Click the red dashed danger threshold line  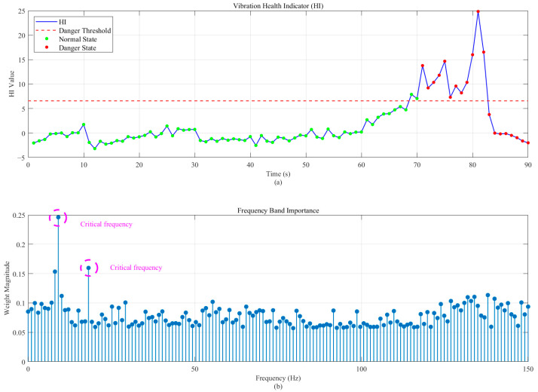278,101
